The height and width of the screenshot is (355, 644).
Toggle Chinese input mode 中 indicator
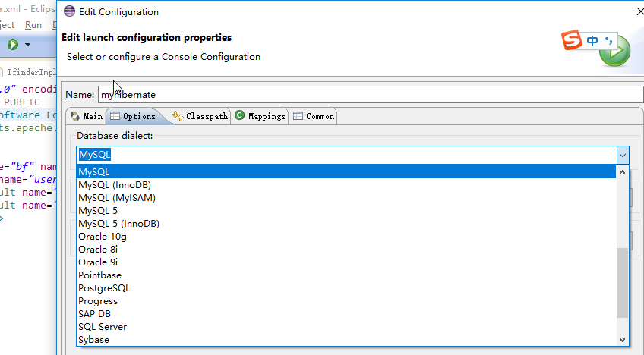(x=592, y=40)
